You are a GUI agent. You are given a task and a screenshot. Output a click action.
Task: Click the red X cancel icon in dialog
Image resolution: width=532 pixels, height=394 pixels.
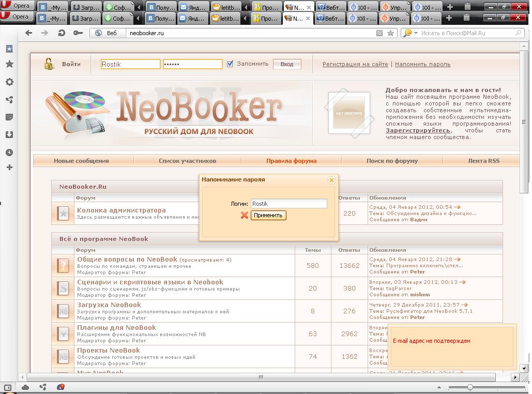244,215
